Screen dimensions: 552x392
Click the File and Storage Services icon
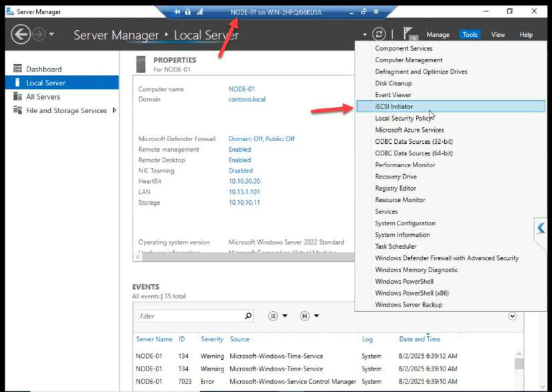click(x=17, y=110)
